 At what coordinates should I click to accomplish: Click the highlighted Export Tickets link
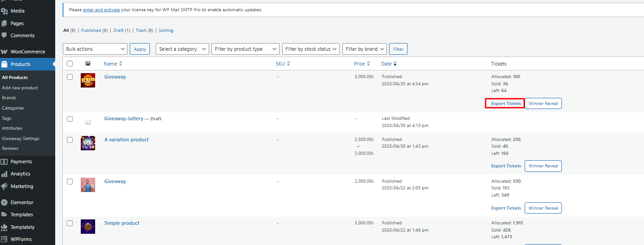tap(506, 104)
